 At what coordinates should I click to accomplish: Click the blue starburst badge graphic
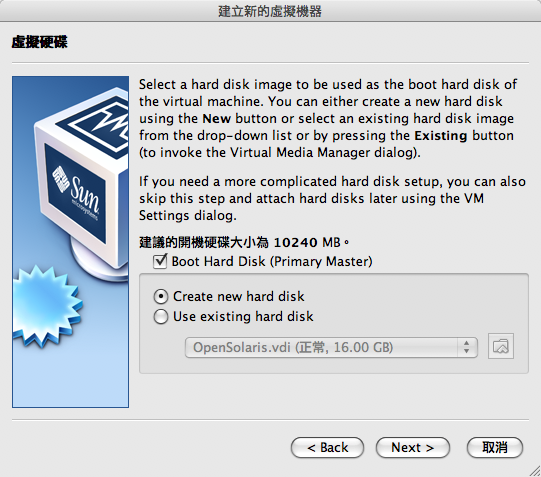(45, 306)
